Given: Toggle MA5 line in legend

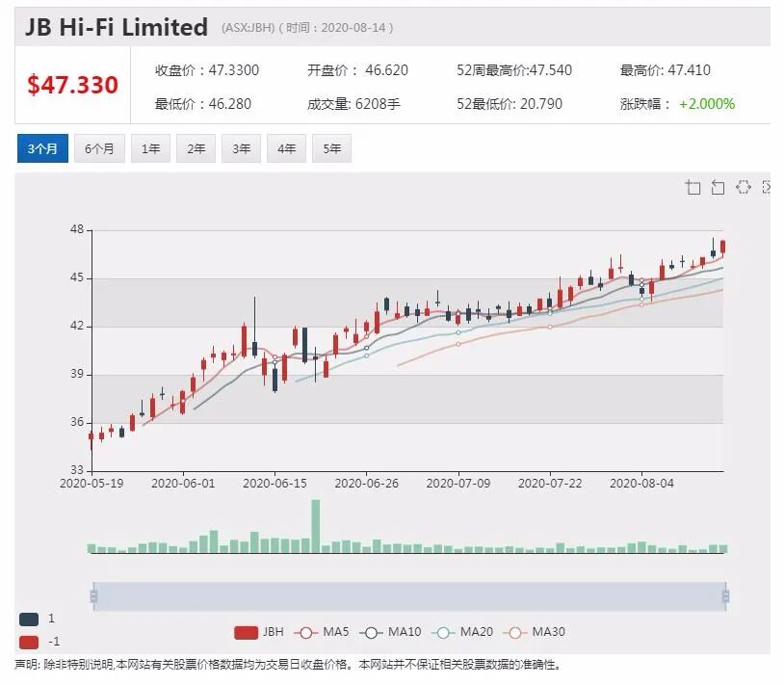Looking at the screenshot, I should coord(322,632).
